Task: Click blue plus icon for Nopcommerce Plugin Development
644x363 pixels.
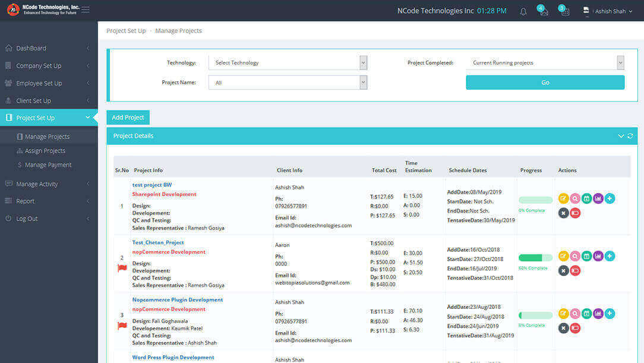Action: [x=610, y=314]
